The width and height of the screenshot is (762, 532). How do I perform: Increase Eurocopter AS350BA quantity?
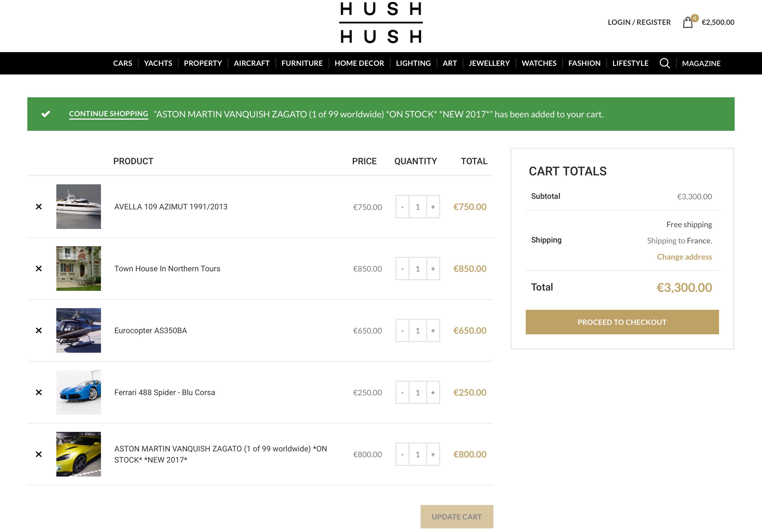coord(433,331)
